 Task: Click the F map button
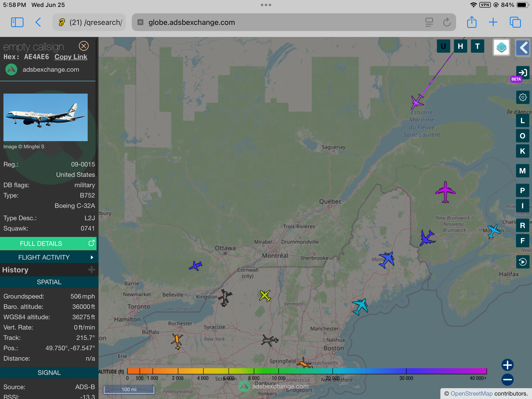523,241
